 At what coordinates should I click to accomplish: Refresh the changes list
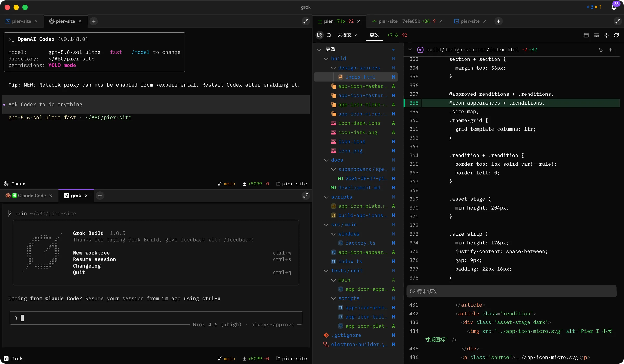(x=616, y=35)
